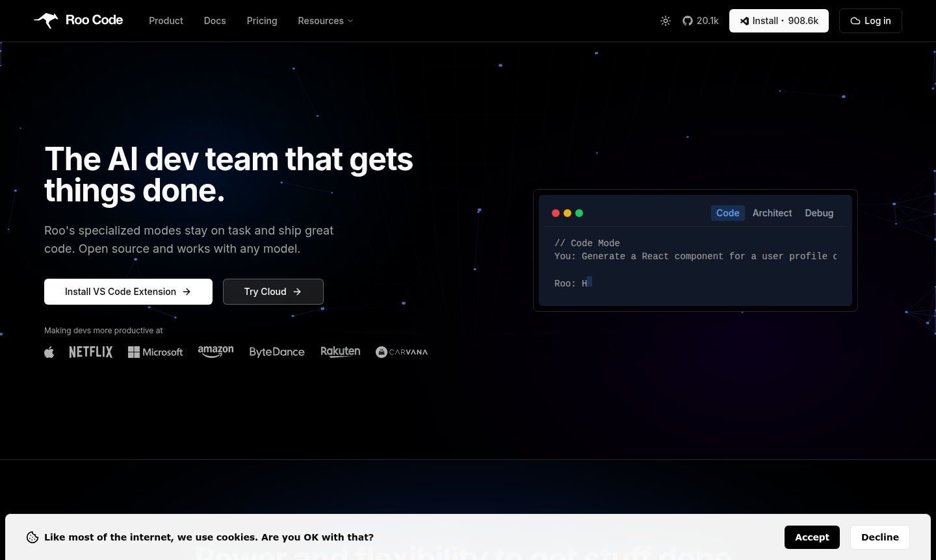Switch to the Architect mode tab
936x560 pixels.
tap(772, 213)
